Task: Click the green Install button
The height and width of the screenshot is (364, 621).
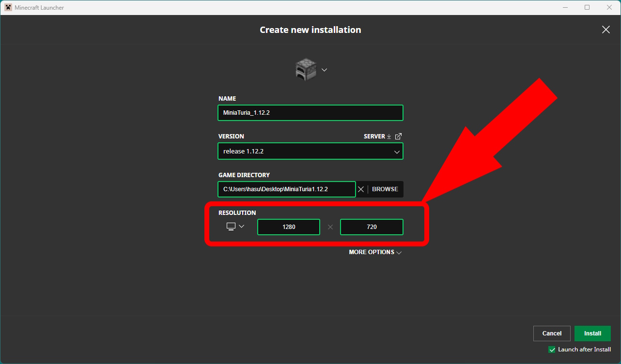Action: (592, 334)
